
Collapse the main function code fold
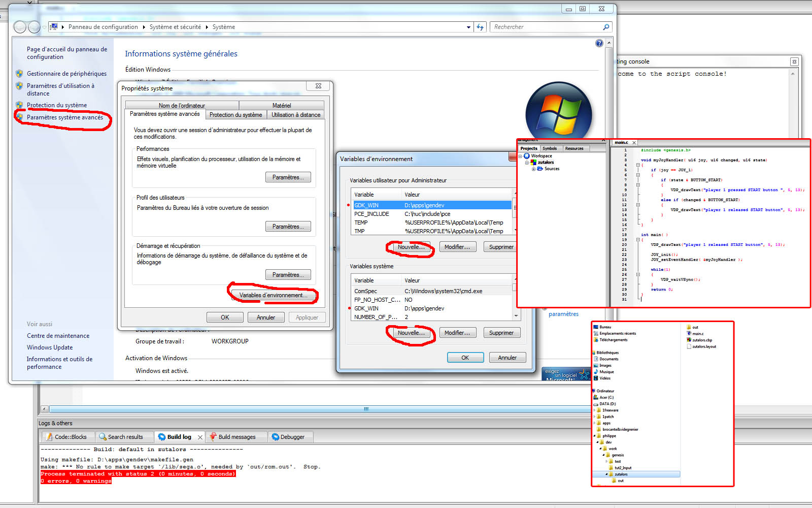pyautogui.click(x=638, y=240)
